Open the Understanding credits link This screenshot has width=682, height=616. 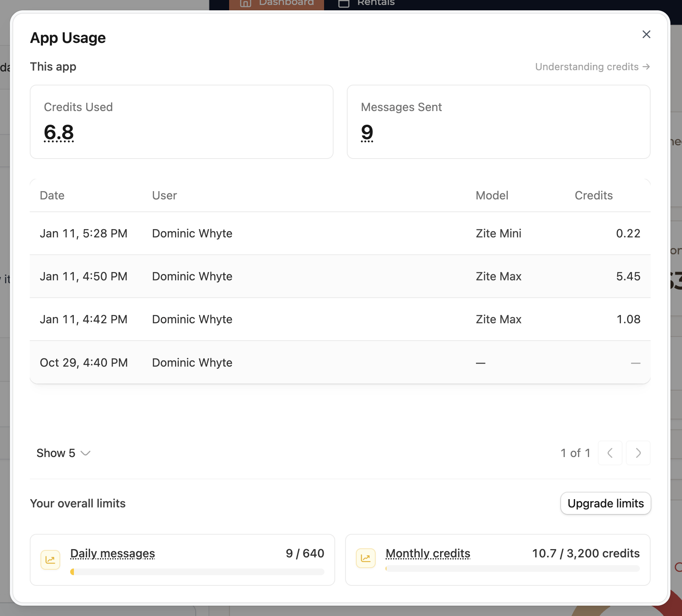coord(586,66)
